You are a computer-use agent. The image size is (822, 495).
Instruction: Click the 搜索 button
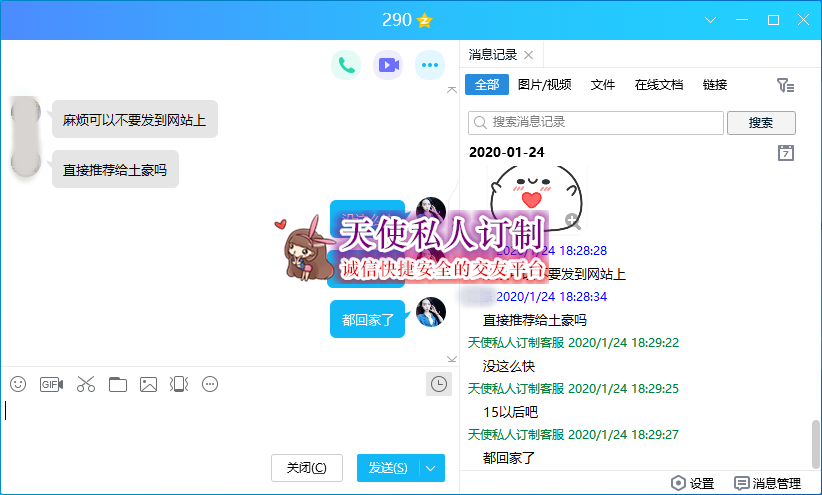(x=761, y=123)
